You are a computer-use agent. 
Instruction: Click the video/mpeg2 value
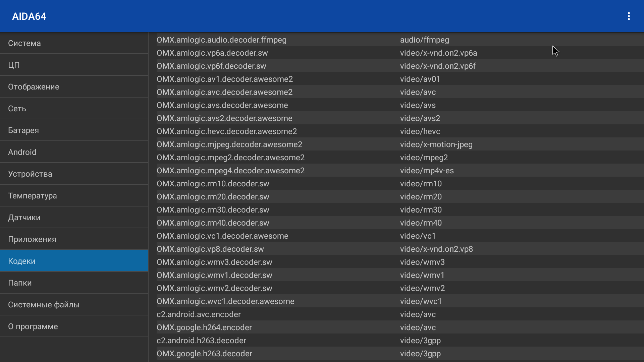[424, 158]
